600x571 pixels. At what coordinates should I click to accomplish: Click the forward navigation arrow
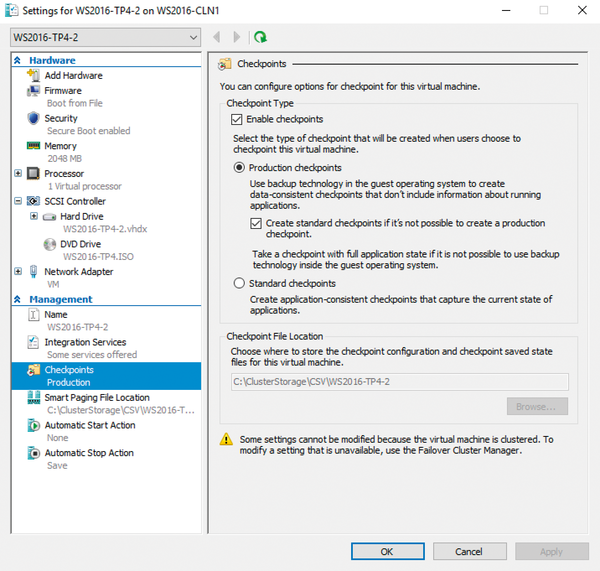point(237,37)
